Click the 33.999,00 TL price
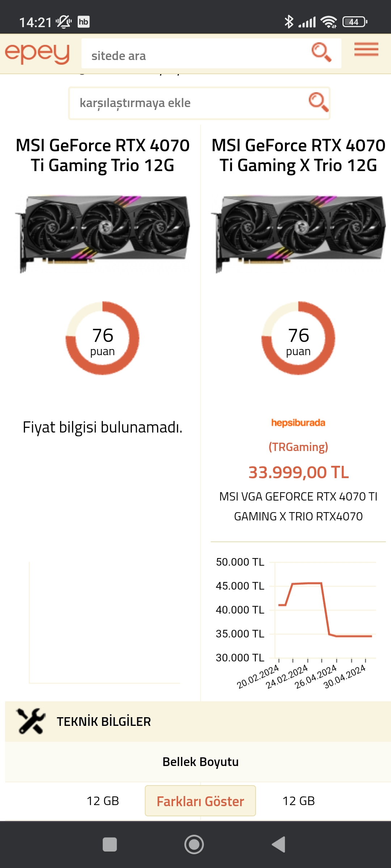The width and height of the screenshot is (391, 868). click(x=298, y=472)
